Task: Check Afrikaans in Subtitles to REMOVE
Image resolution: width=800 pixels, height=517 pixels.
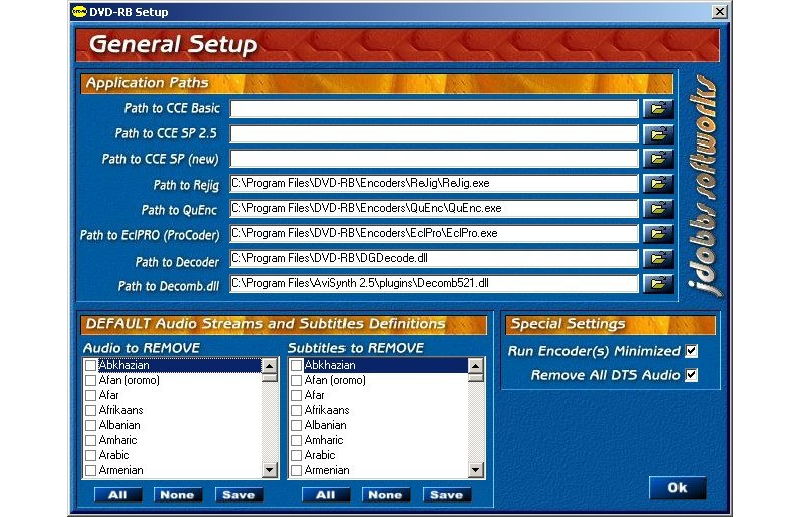Action: tap(296, 410)
